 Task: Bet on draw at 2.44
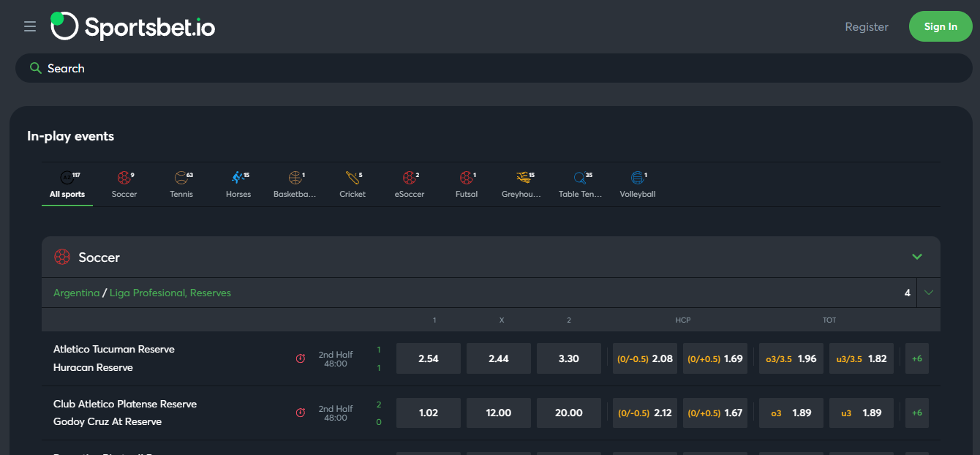pyautogui.click(x=499, y=358)
